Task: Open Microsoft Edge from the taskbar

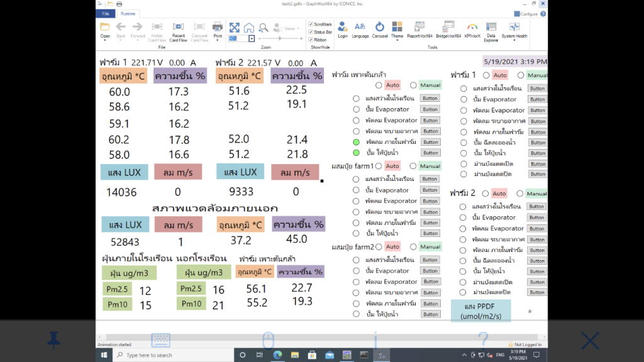Action: coord(277,355)
